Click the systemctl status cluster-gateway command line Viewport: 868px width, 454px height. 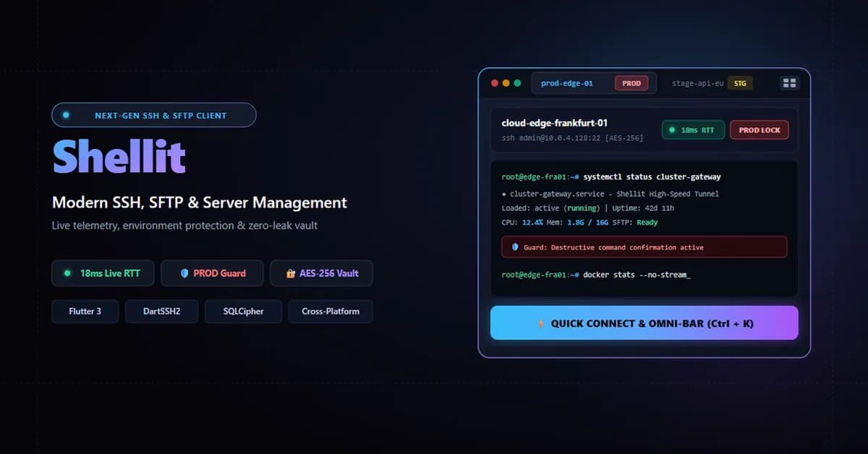pyautogui.click(x=611, y=176)
